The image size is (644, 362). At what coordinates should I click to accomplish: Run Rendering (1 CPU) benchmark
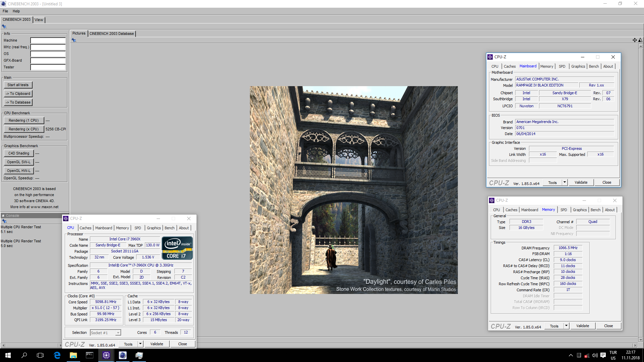(23, 120)
